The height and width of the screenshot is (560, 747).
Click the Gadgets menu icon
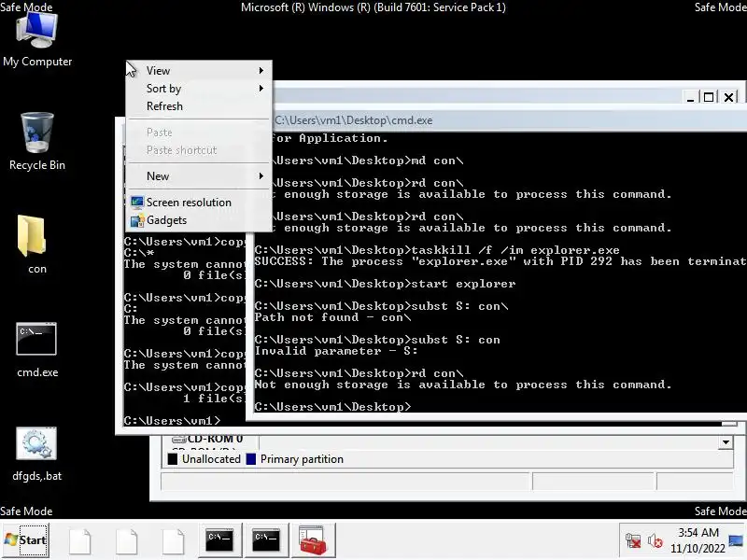(x=137, y=220)
